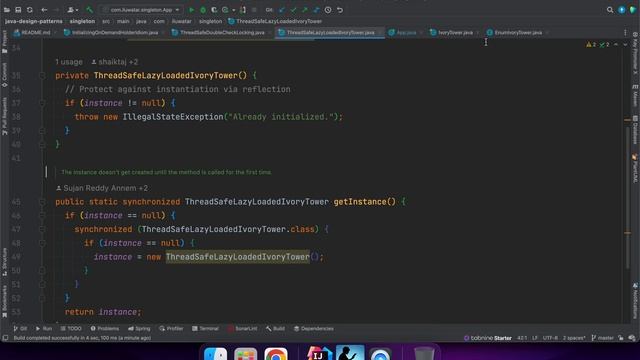Save all files with the toolbar disk icon
This screenshot has height=360, width=640.
[18, 10]
